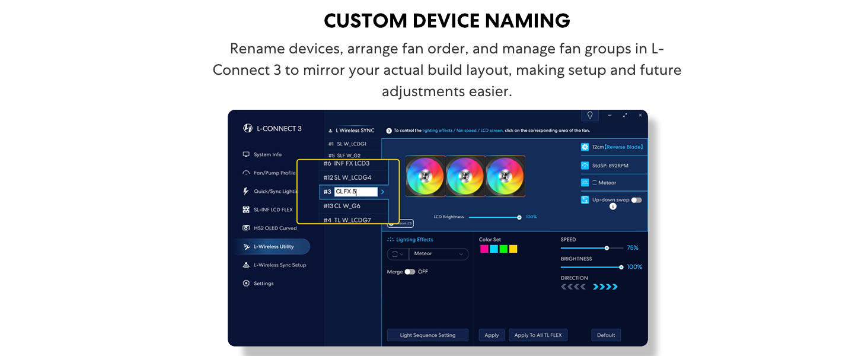This screenshot has width=868, height=356.
Task: Click the StdSP: 892RPM reading
Action: tap(610, 166)
